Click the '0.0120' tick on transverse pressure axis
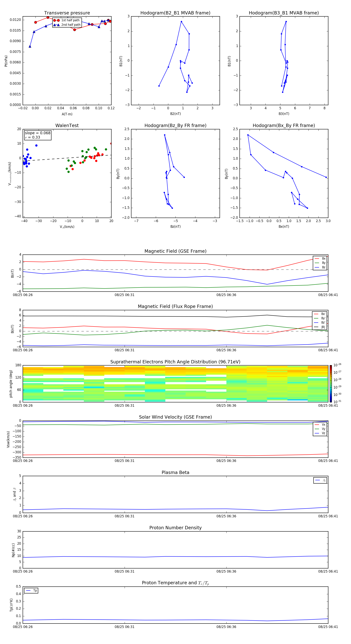The height and width of the screenshot is (644, 351). pyautogui.click(x=15, y=20)
